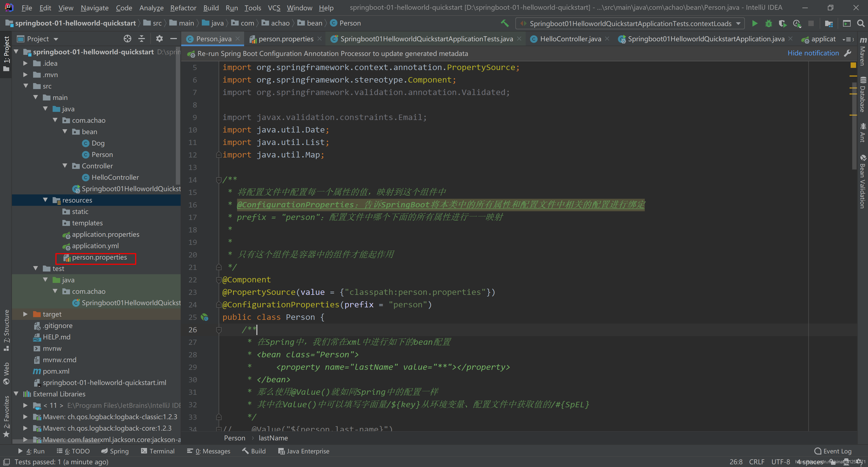
Task: Click Hide notification link
Action: 813,53
